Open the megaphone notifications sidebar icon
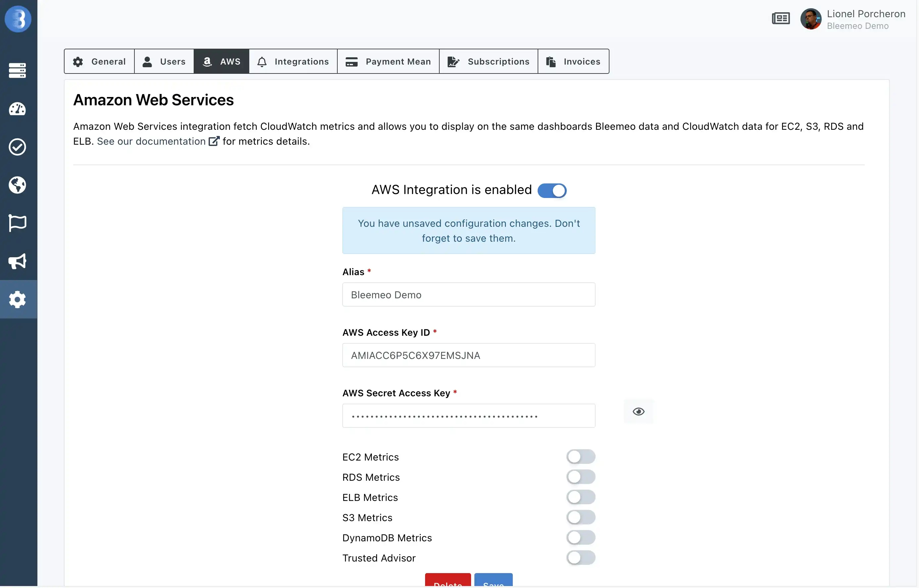This screenshot has height=588, width=919. tap(18, 262)
